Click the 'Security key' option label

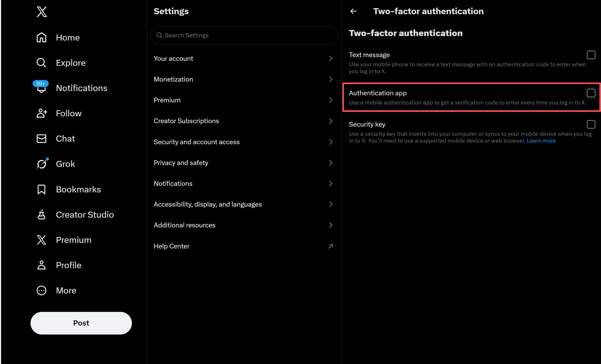coord(367,124)
